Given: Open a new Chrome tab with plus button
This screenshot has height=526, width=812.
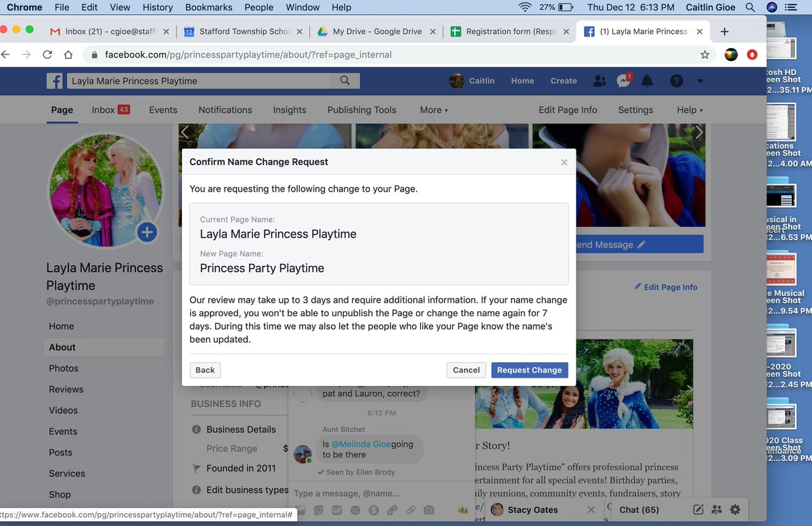Looking at the screenshot, I should (724, 32).
